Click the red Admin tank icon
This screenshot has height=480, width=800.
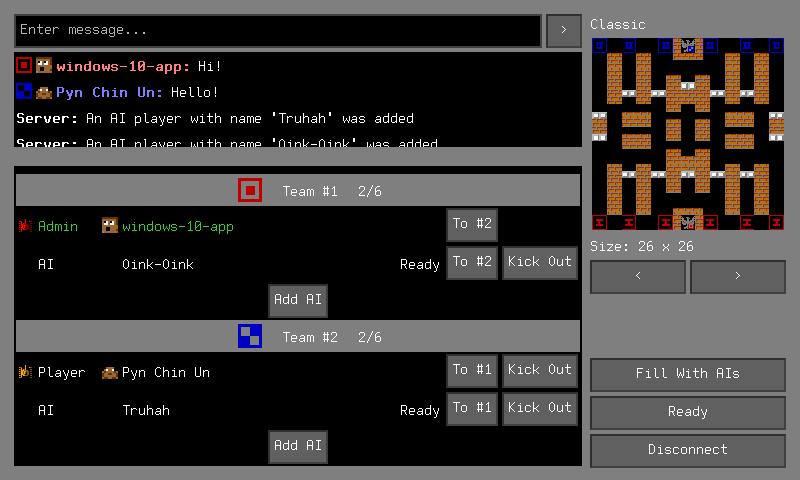click(x=25, y=226)
